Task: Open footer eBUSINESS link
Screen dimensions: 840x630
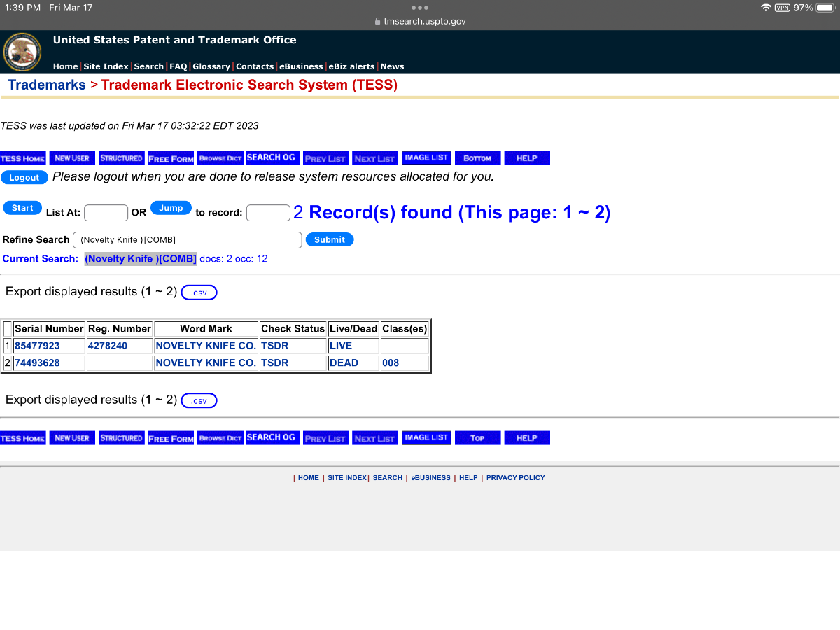Action: [430, 478]
